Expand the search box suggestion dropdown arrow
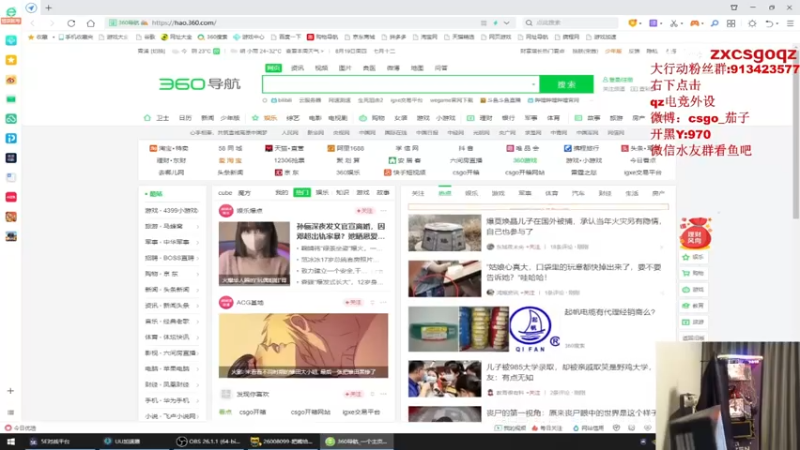800x450 pixels. tap(533, 84)
